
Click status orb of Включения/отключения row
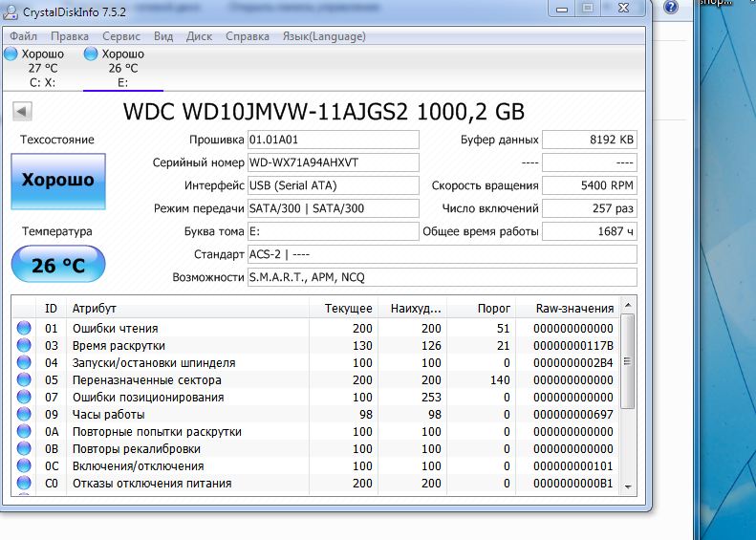[x=24, y=465]
